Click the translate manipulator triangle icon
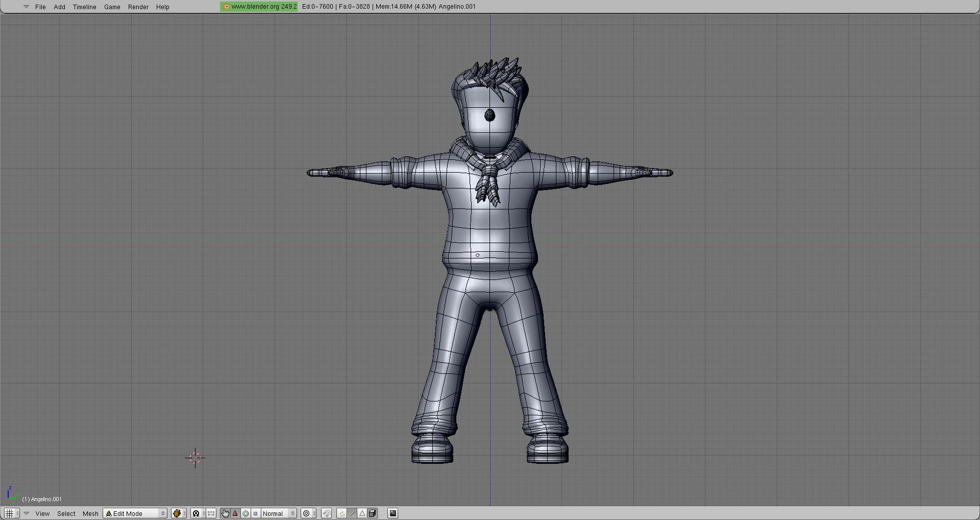 click(235, 513)
